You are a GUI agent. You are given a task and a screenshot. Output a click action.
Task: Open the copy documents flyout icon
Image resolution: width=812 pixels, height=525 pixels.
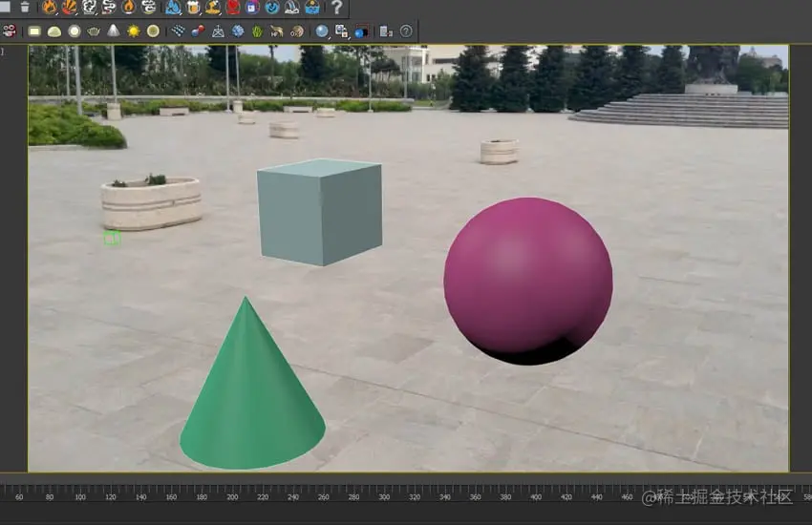341,31
